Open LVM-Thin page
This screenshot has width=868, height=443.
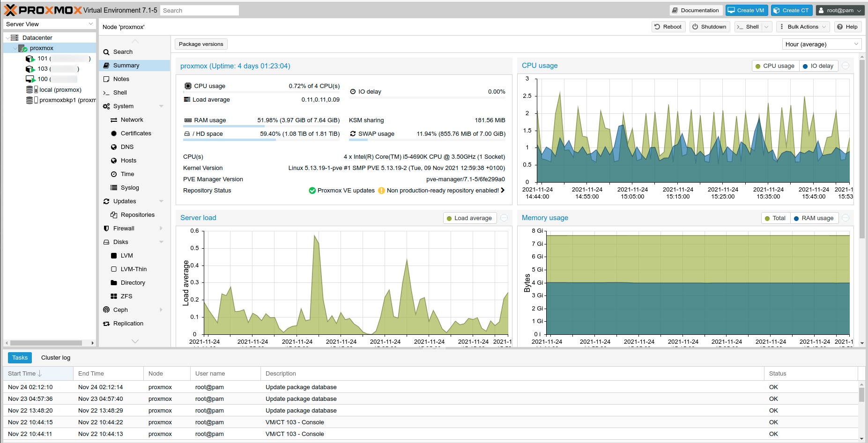135,269
